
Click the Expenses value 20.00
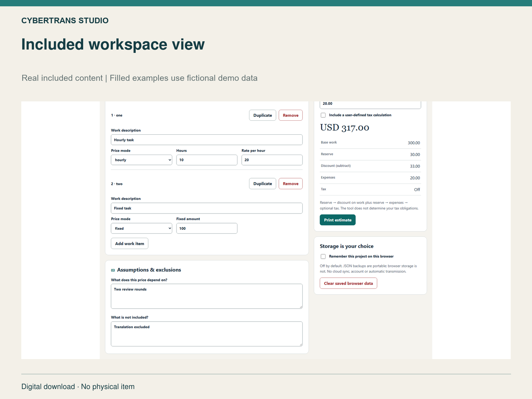click(x=415, y=178)
